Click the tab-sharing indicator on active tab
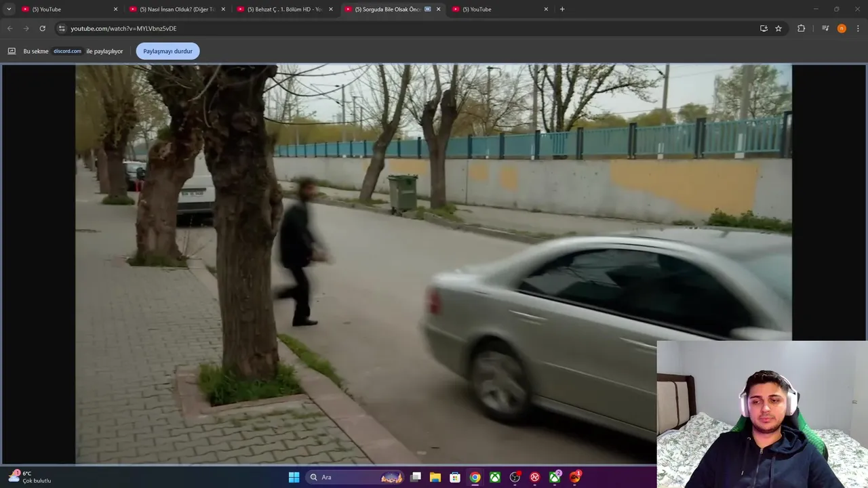 428,9
